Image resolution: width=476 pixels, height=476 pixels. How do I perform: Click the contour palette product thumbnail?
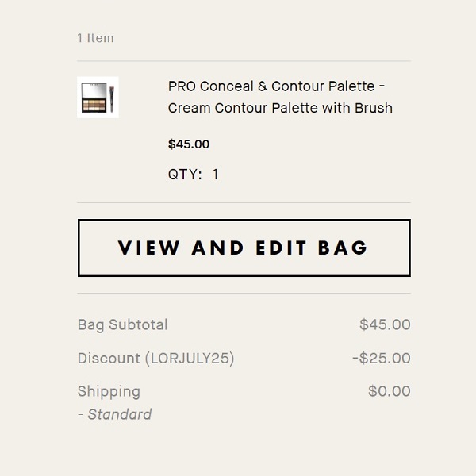click(98, 98)
